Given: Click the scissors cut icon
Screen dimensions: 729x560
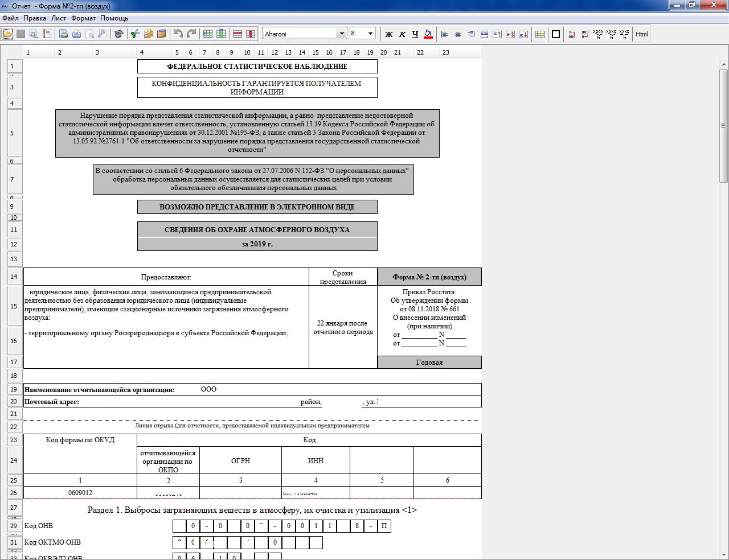Looking at the screenshot, I should [x=135, y=34].
